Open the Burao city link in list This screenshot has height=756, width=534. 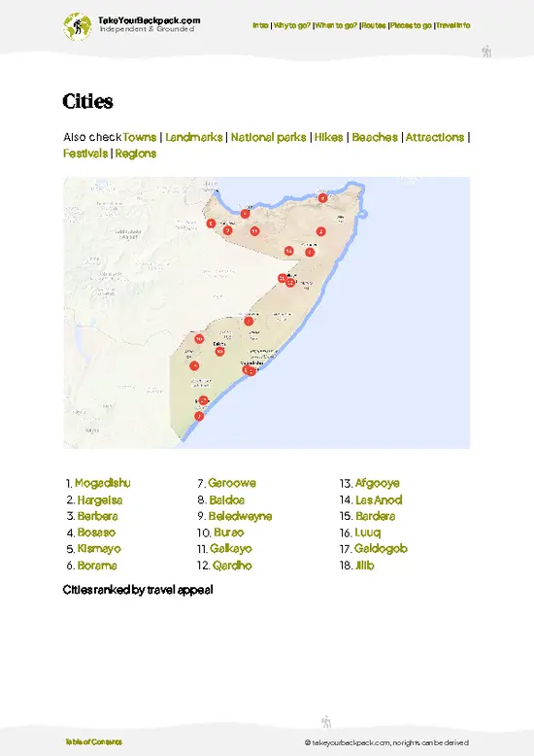click(229, 533)
